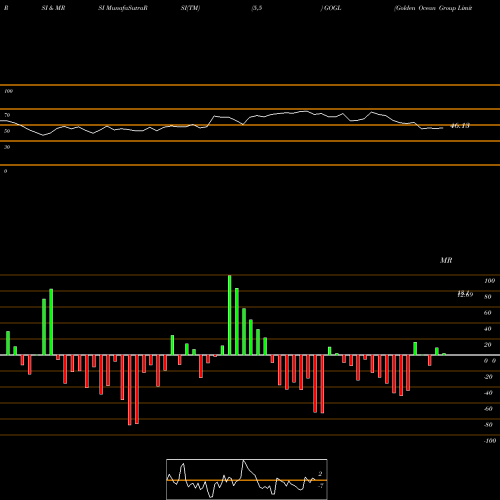
Task: Click the 46.13 RSI value label
Action: (460, 126)
